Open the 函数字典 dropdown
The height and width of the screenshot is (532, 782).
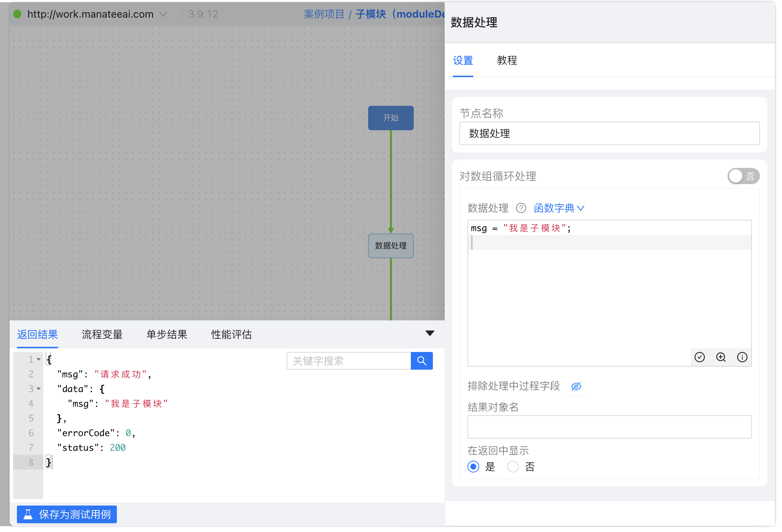pyautogui.click(x=559, y=208)
